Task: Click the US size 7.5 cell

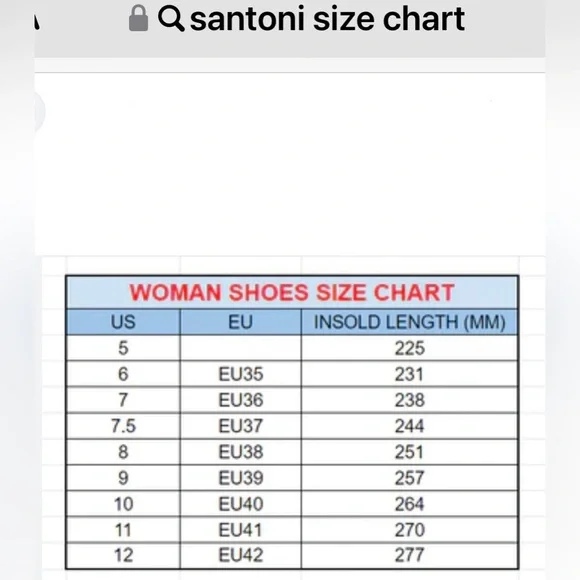Action: [123, 426]
